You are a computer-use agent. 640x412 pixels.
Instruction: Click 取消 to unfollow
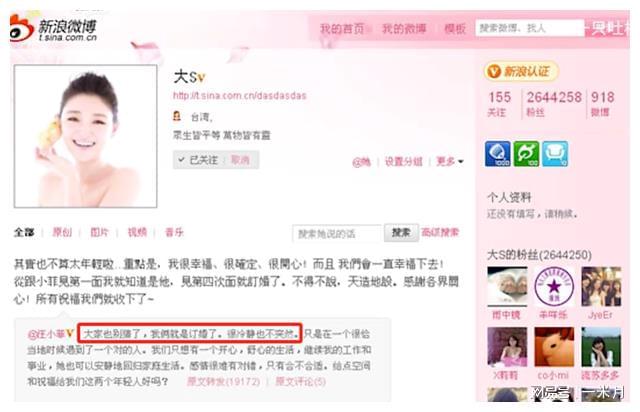tap(240, 160)
